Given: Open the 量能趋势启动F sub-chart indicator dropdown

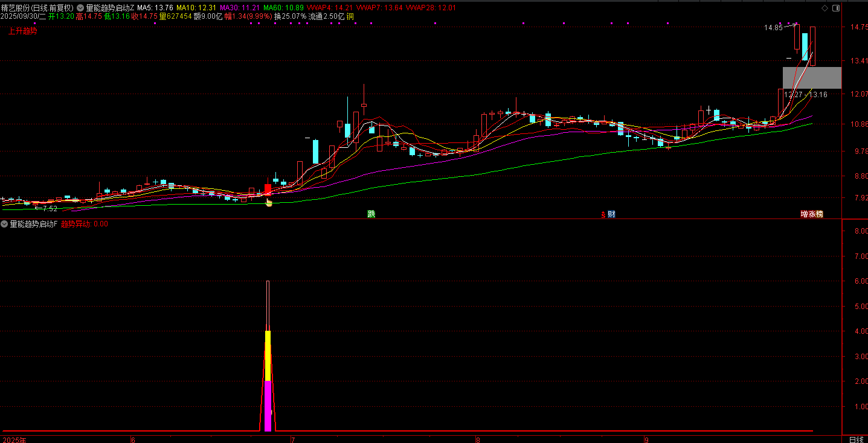Looking at the screenshot, I should (x=5, y=224).
